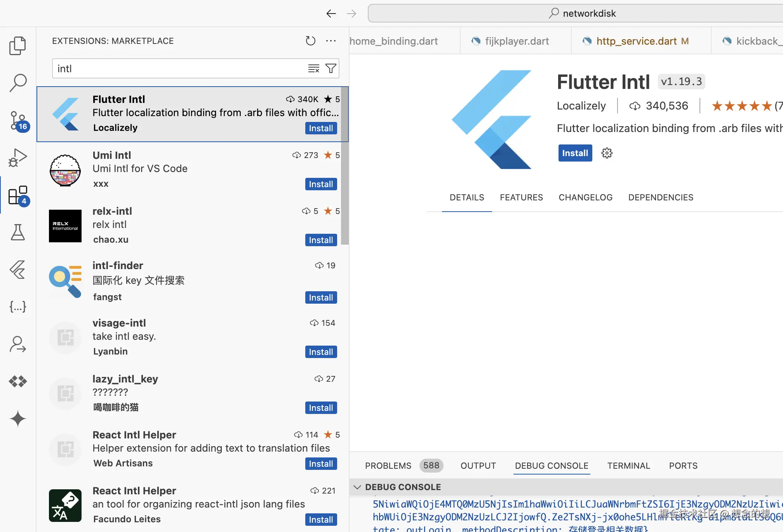Open the fijkplayer.dart editor tab
Viewport: 783px width, 532px height.
(517, 41)
